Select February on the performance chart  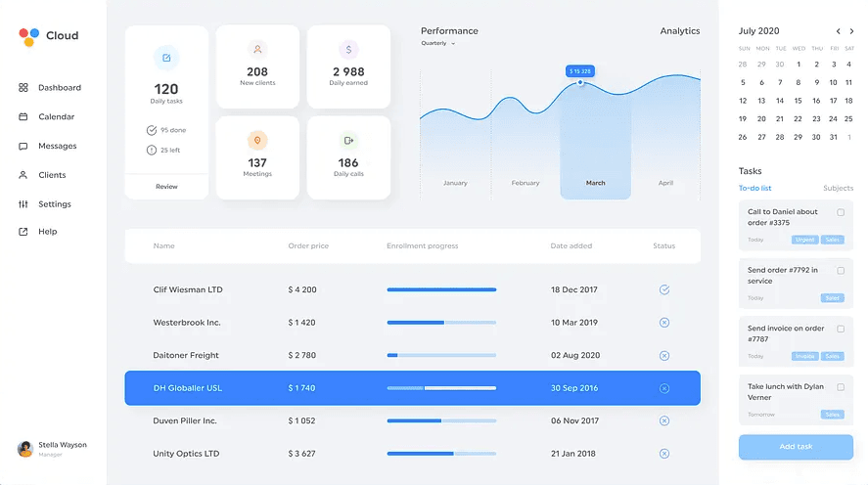point(525,183)
